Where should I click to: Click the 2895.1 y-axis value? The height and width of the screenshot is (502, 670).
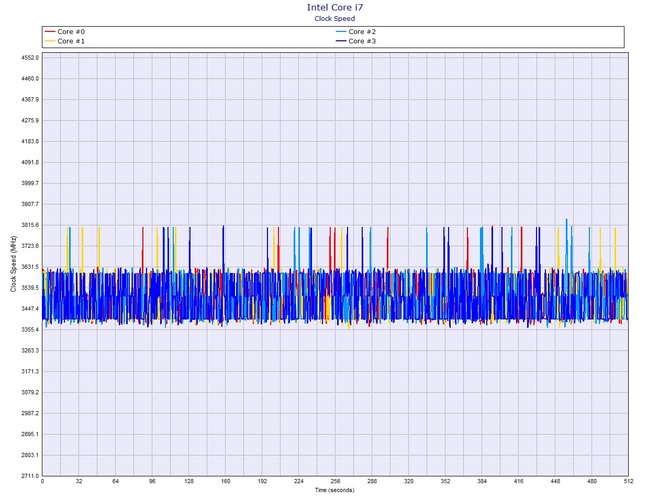(x=30, y=434)
